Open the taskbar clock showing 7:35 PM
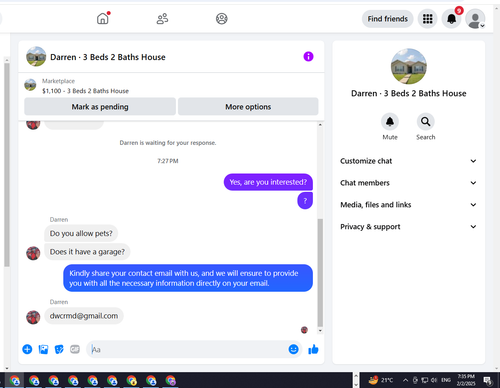This screenshot has width=500, height=388. (x=466, y=380)
